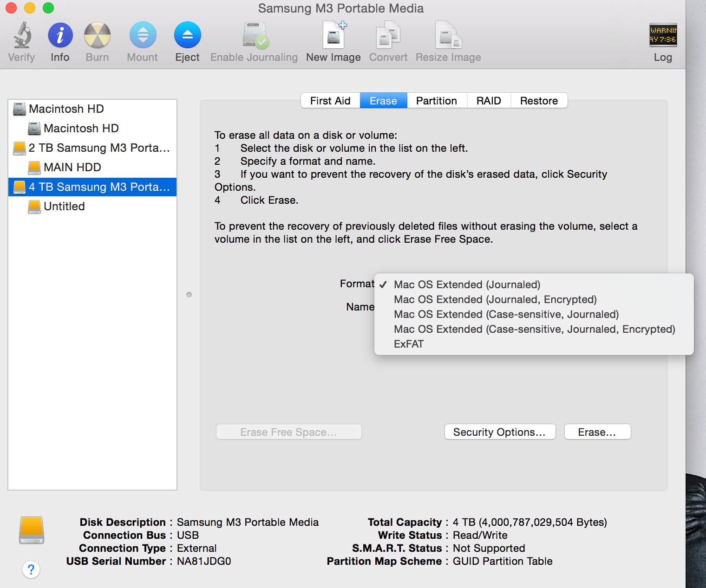Select the Untitled volume

point(92,207)
